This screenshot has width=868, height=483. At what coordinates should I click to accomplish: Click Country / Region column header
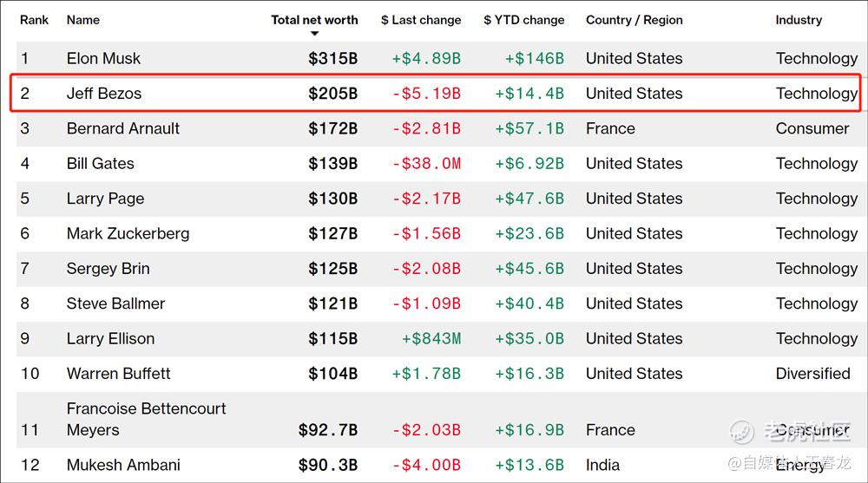click(x=634, y=19)
